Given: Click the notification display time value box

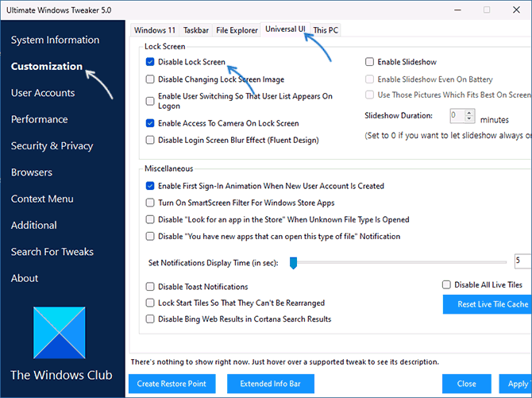Looking at the screenshot, I should (x=522, y=261).
